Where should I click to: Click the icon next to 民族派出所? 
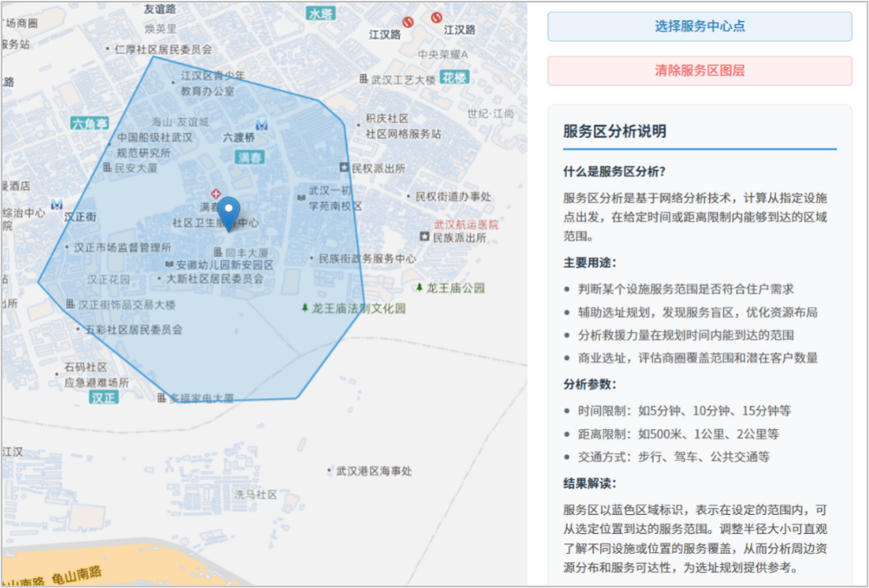[425, 238]
